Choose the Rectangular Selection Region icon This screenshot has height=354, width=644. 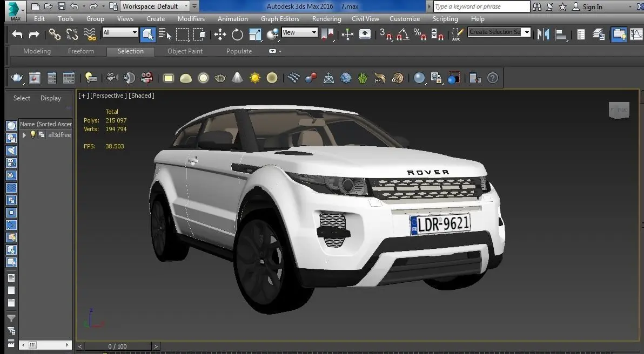pos(183,35)
